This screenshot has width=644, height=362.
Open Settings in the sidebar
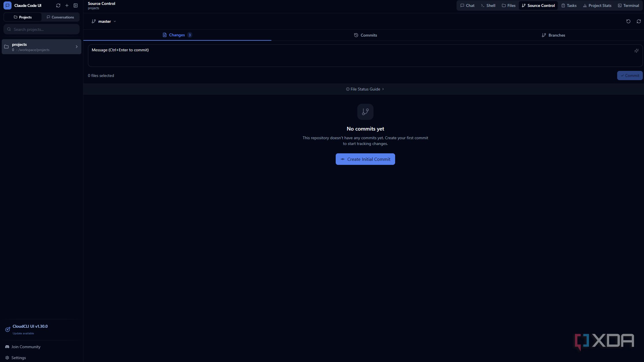pyautogui.click(x=16, y=358)
